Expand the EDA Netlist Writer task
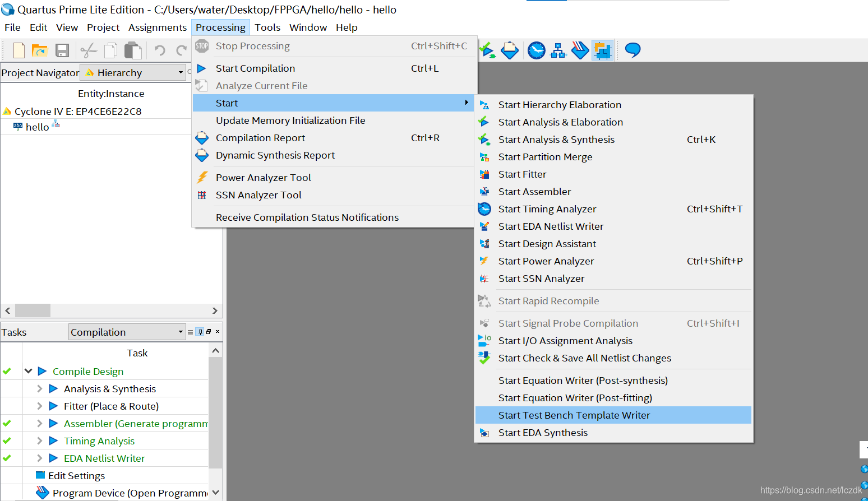868x501 pixels. tap(39, 458)
